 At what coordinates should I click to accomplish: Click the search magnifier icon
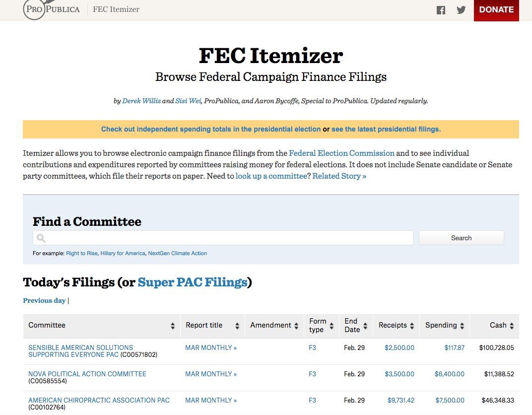(x=41, y=238)
